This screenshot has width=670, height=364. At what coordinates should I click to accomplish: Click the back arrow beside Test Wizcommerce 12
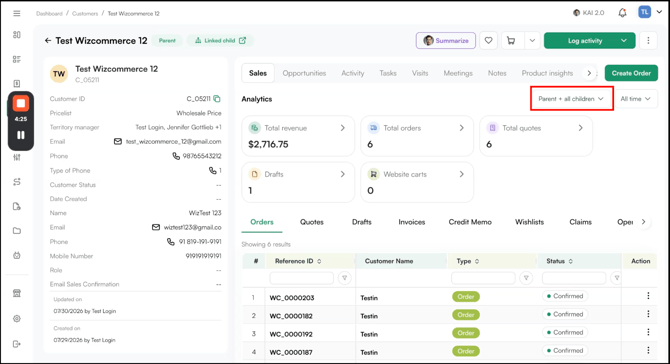pyautogui.click(x=48, y=41)
